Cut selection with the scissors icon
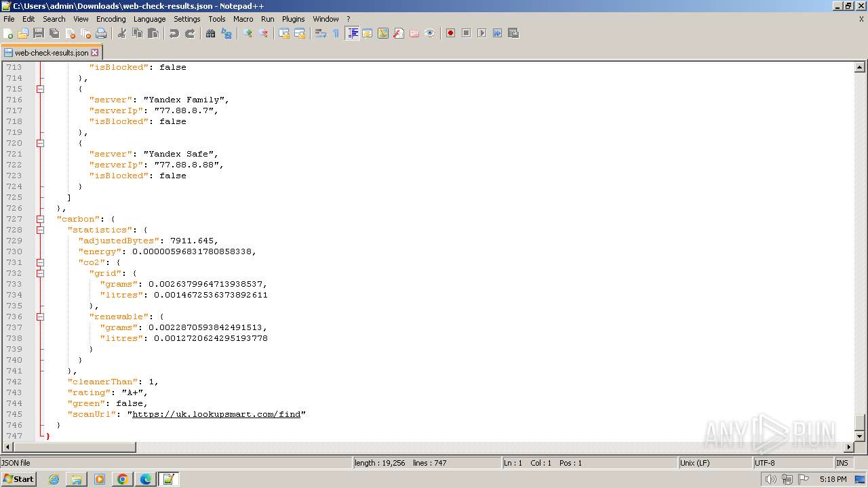The width and height of the screenshot is (868, 488). (122, 33)
